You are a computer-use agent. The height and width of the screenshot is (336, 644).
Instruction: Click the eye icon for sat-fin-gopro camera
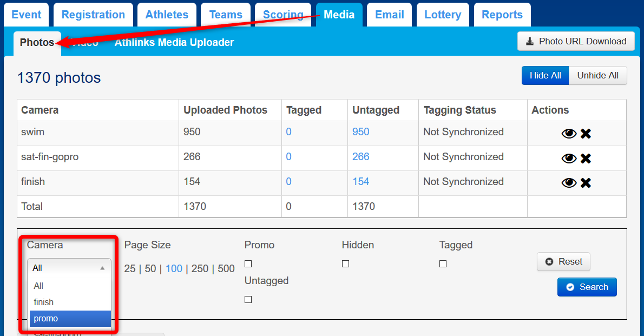pyautogui.click(x=569, y=159)
